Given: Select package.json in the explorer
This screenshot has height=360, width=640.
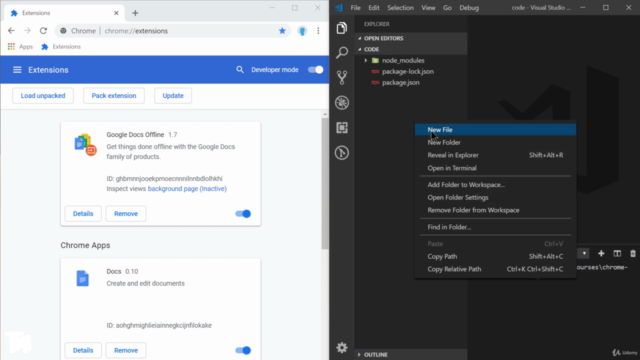Looking at the screenshot, I should [400, 82].
